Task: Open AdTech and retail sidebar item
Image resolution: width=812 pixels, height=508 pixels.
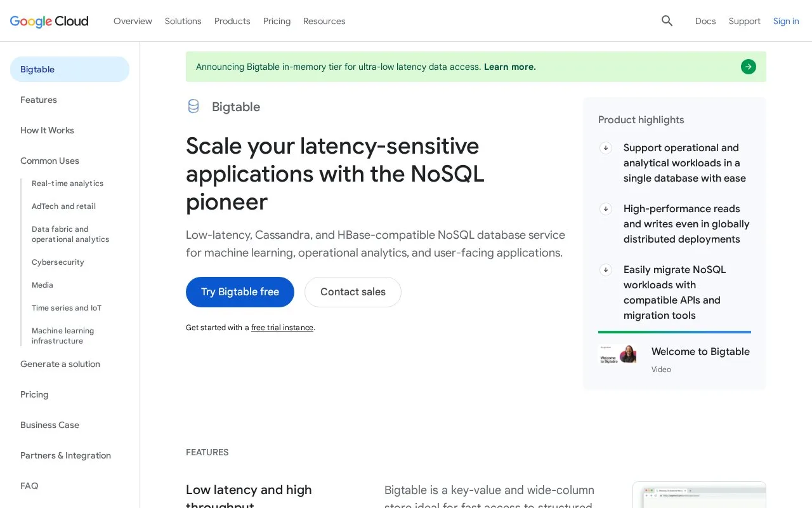Action: click(x=63, y=206)
